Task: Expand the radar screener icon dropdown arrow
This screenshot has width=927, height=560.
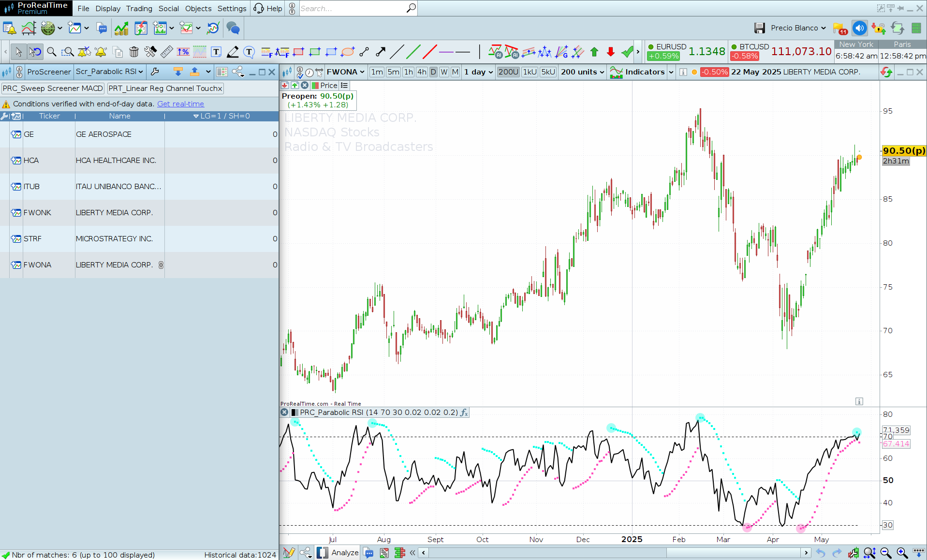Action: pyautogui.click(x=60, y=29)
